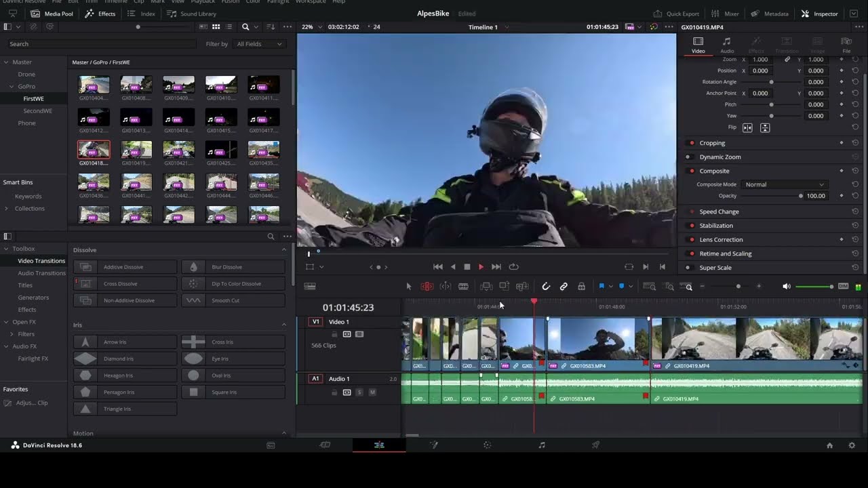The height and width of the screenshot is (488, 868).
Task: Open viewer zoom 22% dropdown
Action: [x=311, y=27]
